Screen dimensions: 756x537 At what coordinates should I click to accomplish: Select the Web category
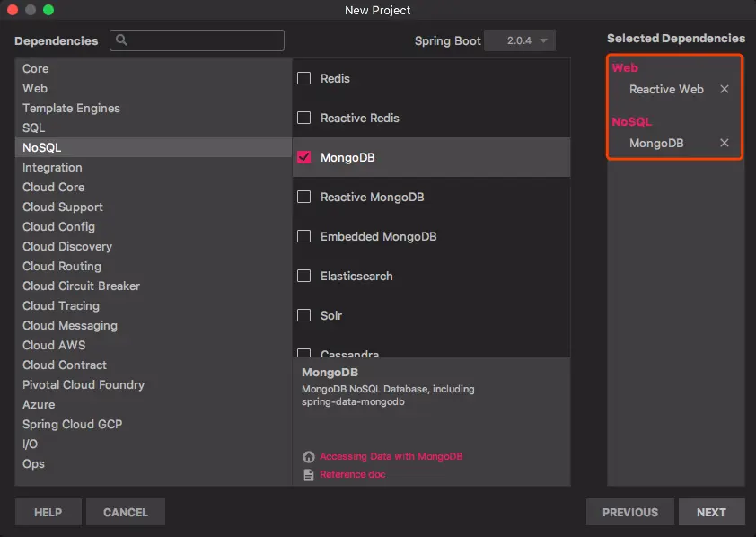coord(154,88)
